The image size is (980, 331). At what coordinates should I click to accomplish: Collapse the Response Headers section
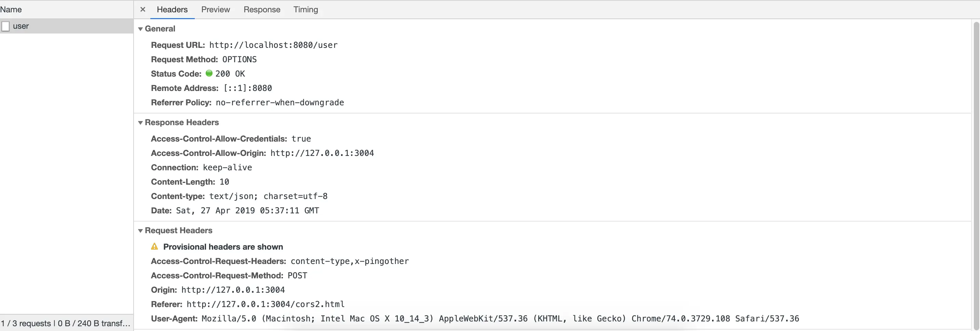[x=140, y=123]
